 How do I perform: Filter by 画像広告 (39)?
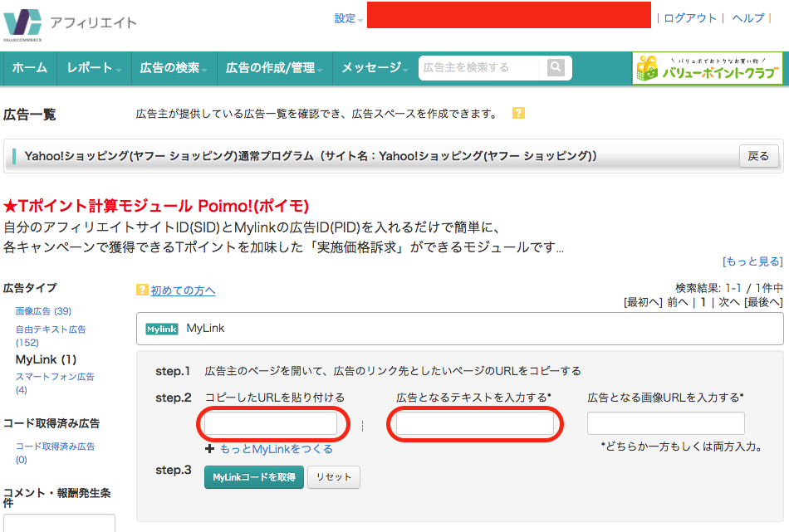[x=43, y=311]
